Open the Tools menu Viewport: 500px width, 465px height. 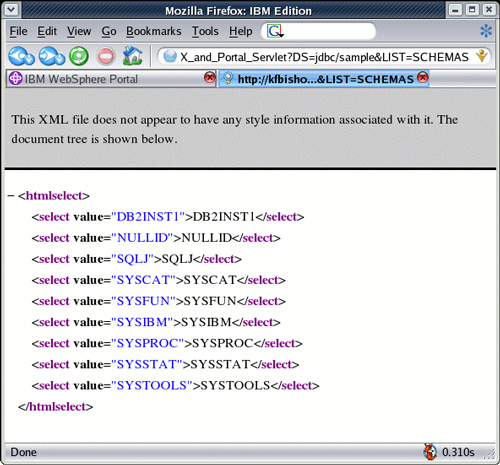tap(205, 31)
